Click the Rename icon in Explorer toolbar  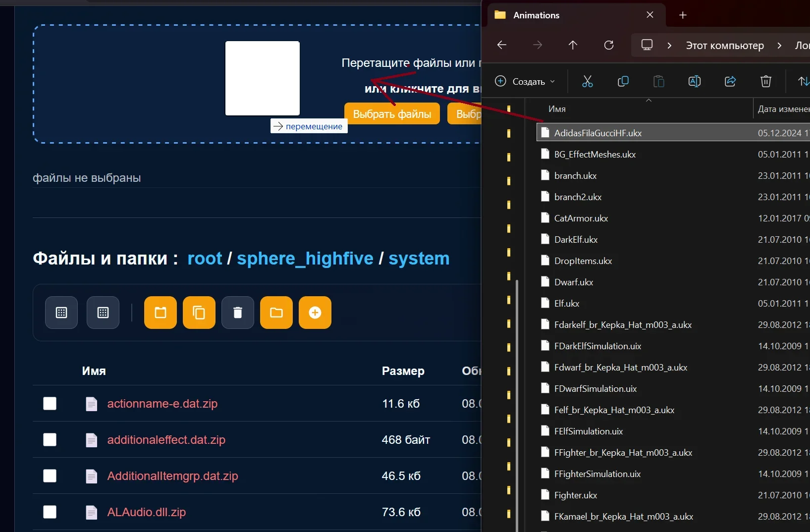point(695,81)
